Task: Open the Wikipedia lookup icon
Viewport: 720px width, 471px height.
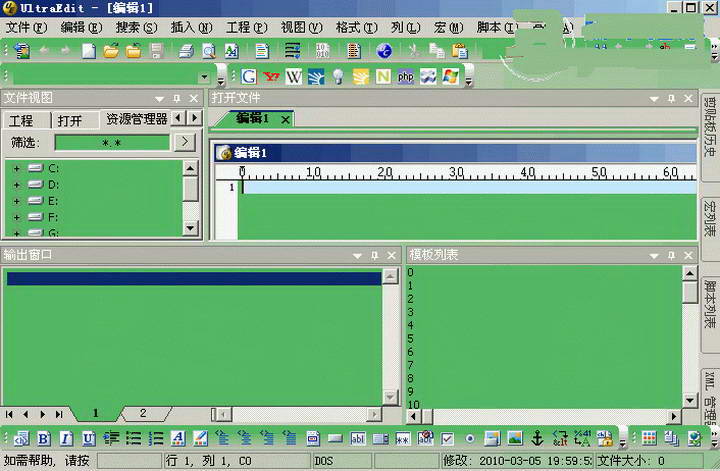Action: [x=294, y=76]
